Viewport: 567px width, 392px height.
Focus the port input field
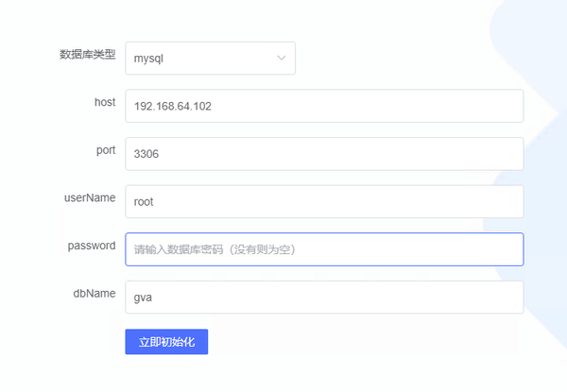click(x=324, y=154)
